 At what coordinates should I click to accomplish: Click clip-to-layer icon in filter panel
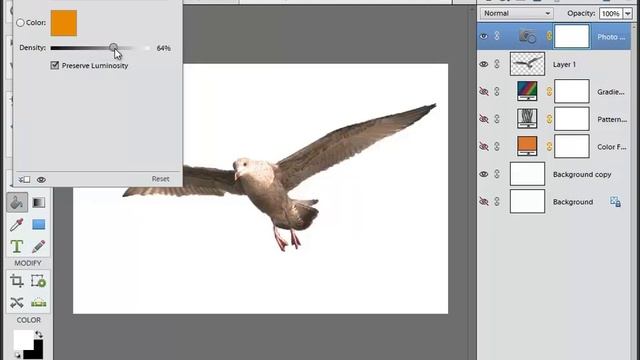pos(24,180)
